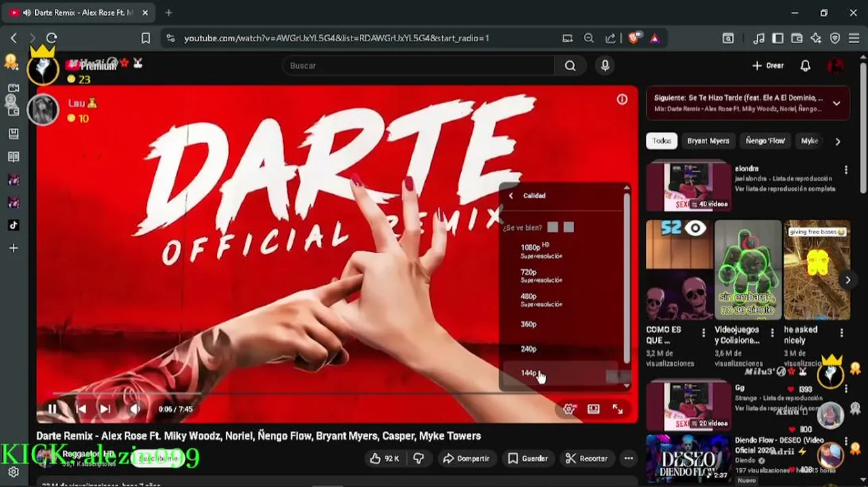The width and height of the screenshot is (868, 487).
Task: Open the Brave Rewards triangle icon
Action: click(x=654, y=39)
